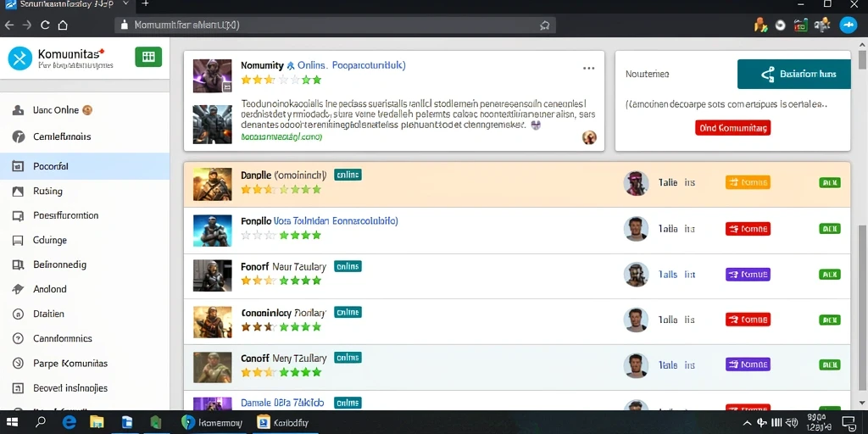Open the three-dots menu on Nomumity card
Viewport: 868px width, 434px height.
tap(588, 68)
